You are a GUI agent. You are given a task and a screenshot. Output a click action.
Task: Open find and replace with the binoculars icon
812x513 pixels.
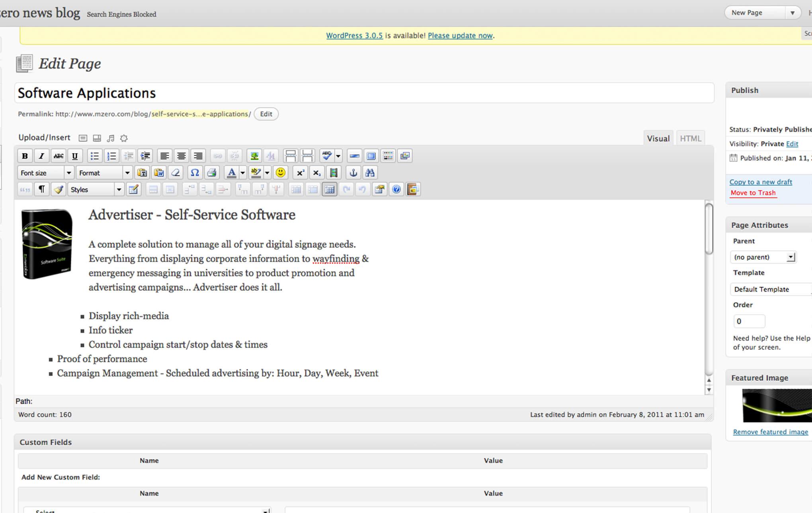tap(370, 172)
